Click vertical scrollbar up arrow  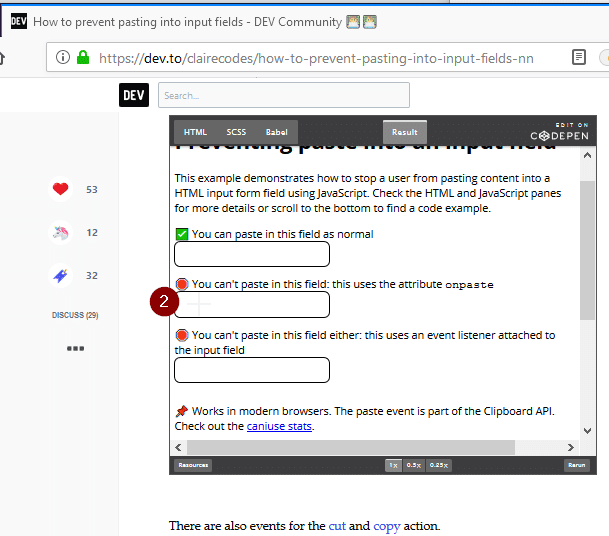[x=587, y=155]
